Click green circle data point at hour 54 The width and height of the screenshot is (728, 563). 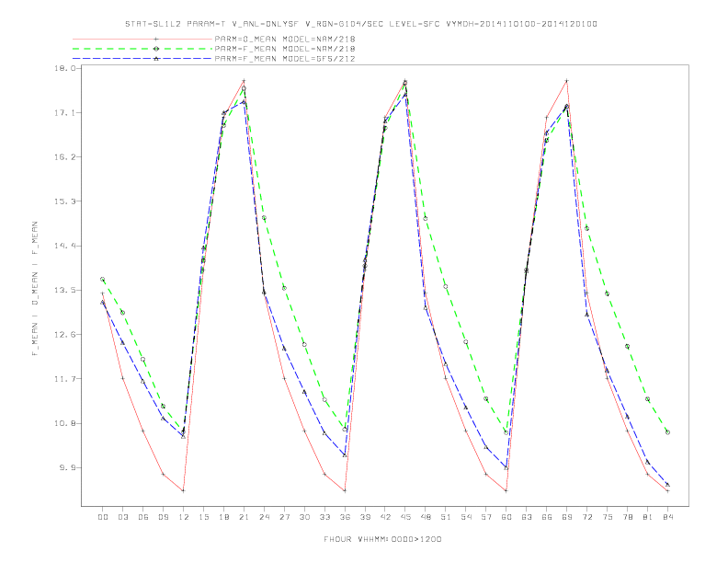pos(466,342)
